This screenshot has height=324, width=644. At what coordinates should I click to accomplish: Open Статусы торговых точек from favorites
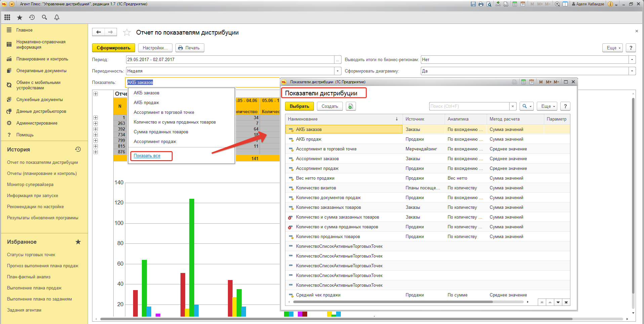(x=31, y=254)
